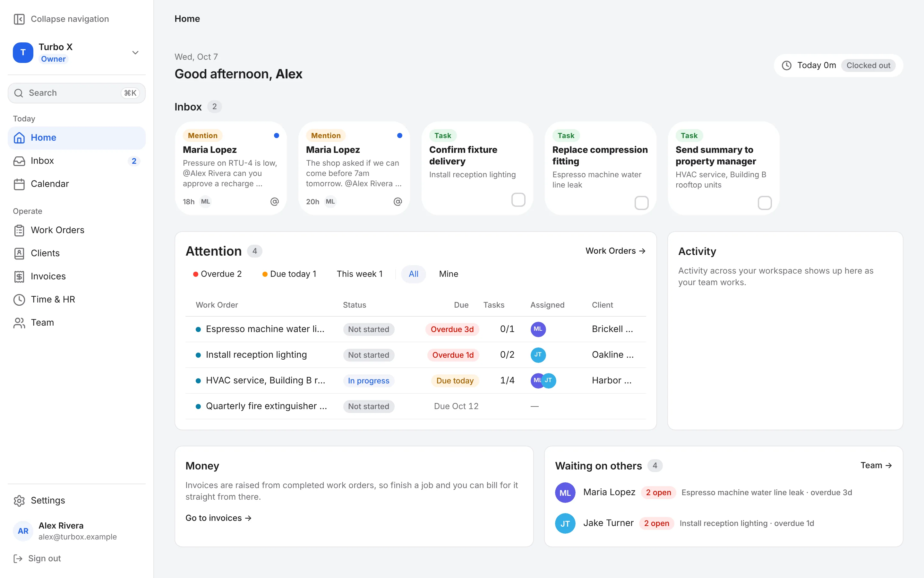Open Install reception lighting work order row
924x578 pixels.
coord(415,355)
